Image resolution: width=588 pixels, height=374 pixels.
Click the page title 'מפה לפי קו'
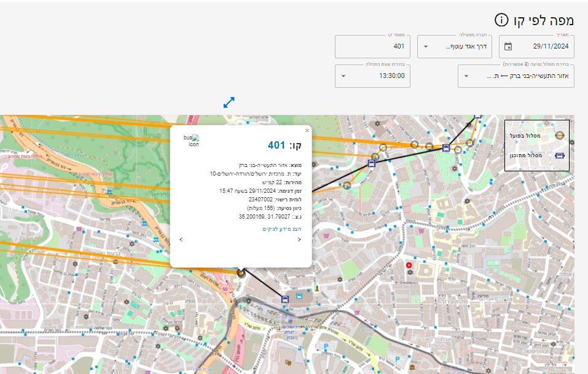click(x=544, y=21)
